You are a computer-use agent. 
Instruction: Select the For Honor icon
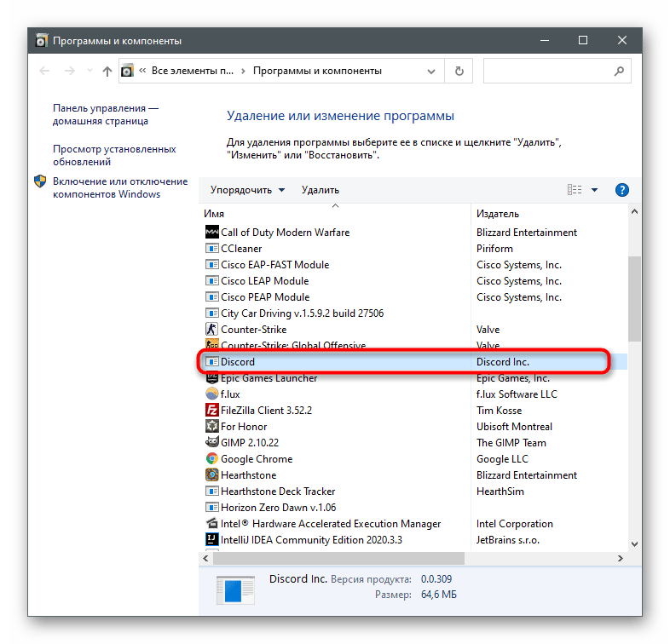212,426
